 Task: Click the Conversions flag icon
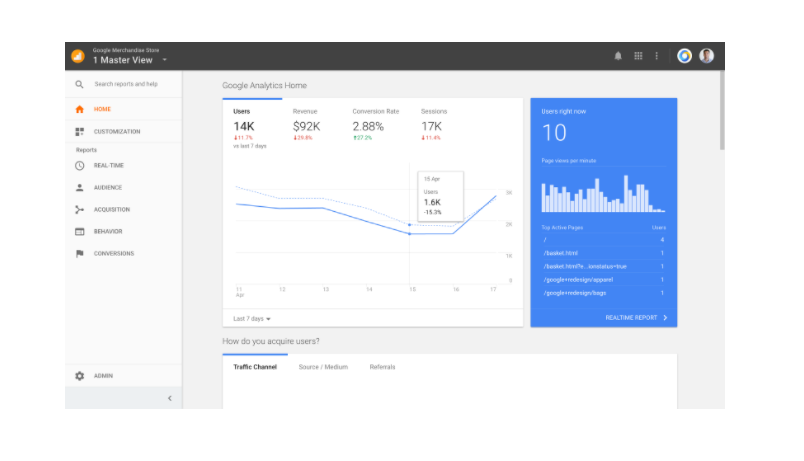click(79, 254)
